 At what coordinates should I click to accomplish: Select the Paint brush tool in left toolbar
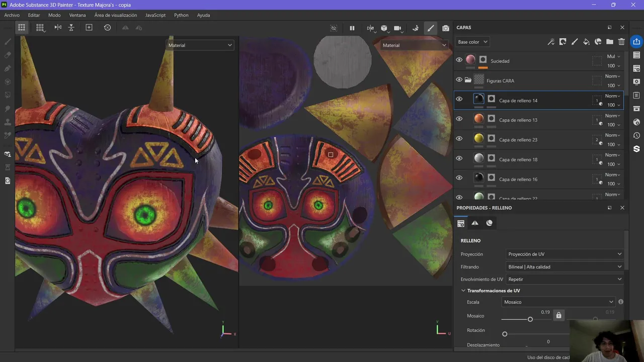[x=8, y=41]
